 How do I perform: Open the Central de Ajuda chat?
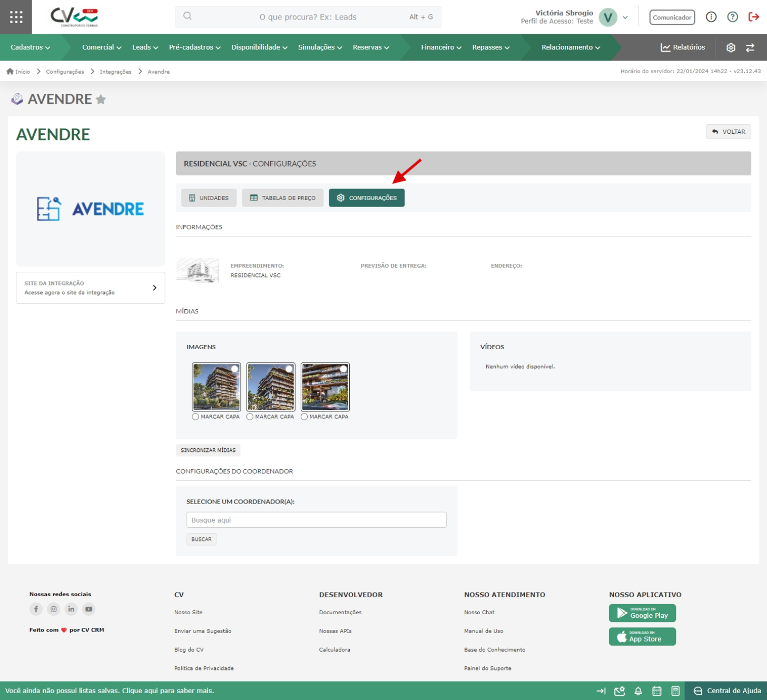tap(726, 691)
